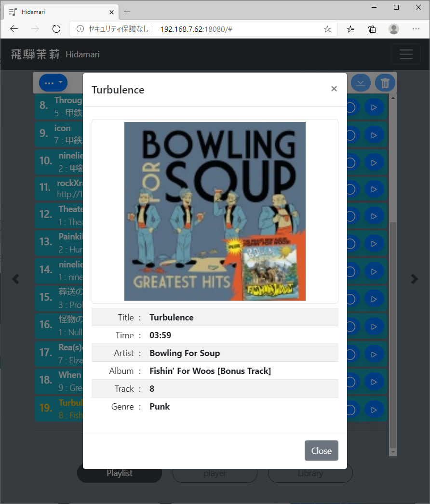Play track 17 Rea(s)
The width and height of the screenshot is (430, 504).
[x=374, y=354]
